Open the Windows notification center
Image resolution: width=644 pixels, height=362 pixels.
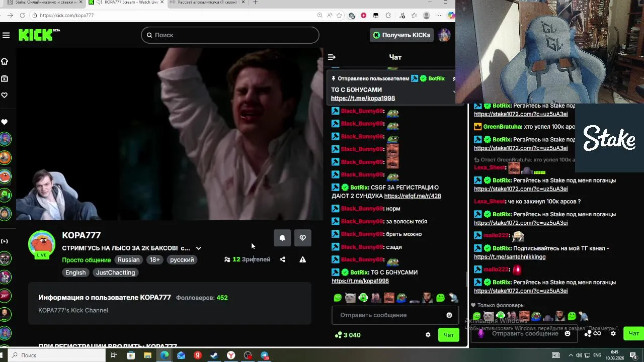633,355
